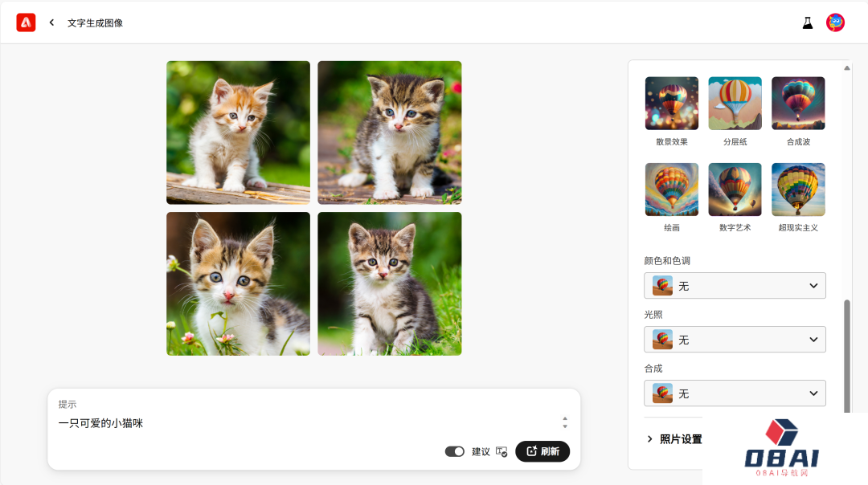Open the beaker labs icon
Viewport: 868px width, 485px height.
(808, 22)
